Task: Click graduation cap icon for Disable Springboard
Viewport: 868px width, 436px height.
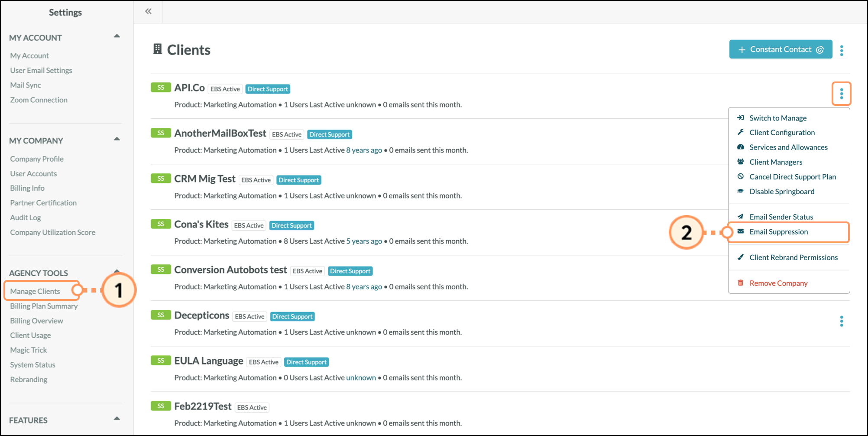Action: coord(741,191)
